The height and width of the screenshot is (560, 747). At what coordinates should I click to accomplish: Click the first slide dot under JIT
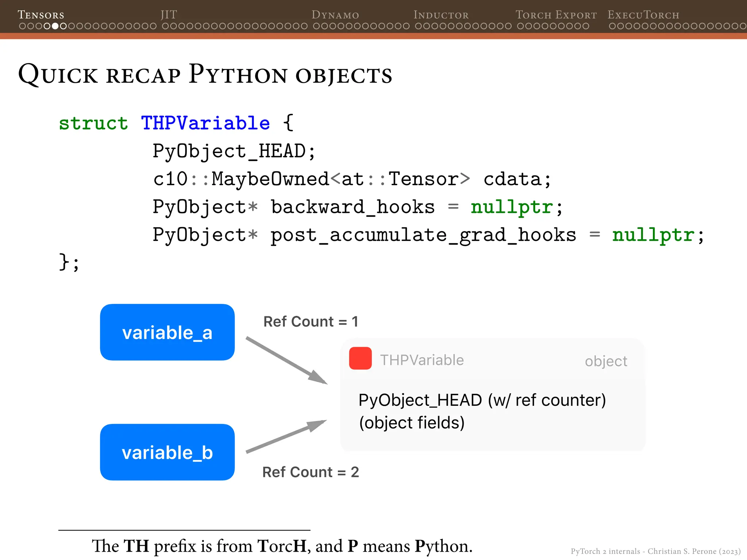pos(166,26)
